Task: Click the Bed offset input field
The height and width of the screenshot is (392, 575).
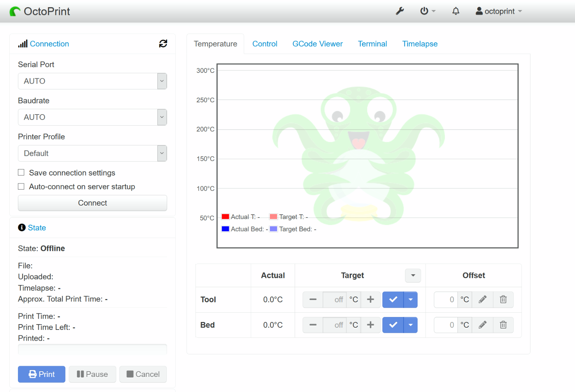Action: point(446,325)
